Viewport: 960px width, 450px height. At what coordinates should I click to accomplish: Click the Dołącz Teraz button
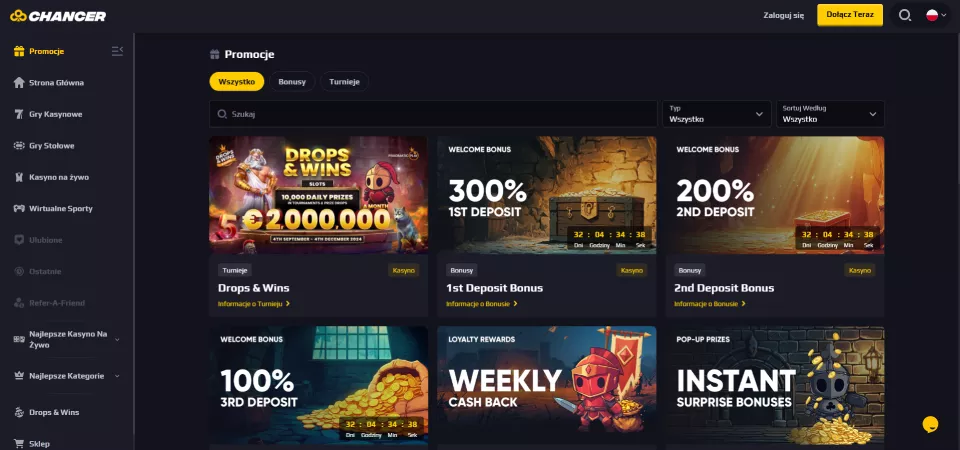(x=850, y=15)
